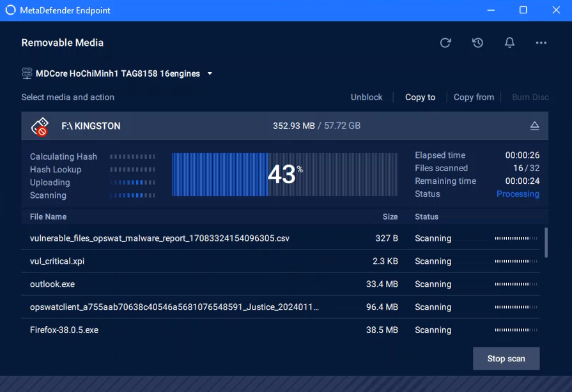Click the MDCore HoChiMinh1 TAG8158 16engines label
Viewport: 572px width, 392px height.
pyautogui.click(x=118, y=73)
